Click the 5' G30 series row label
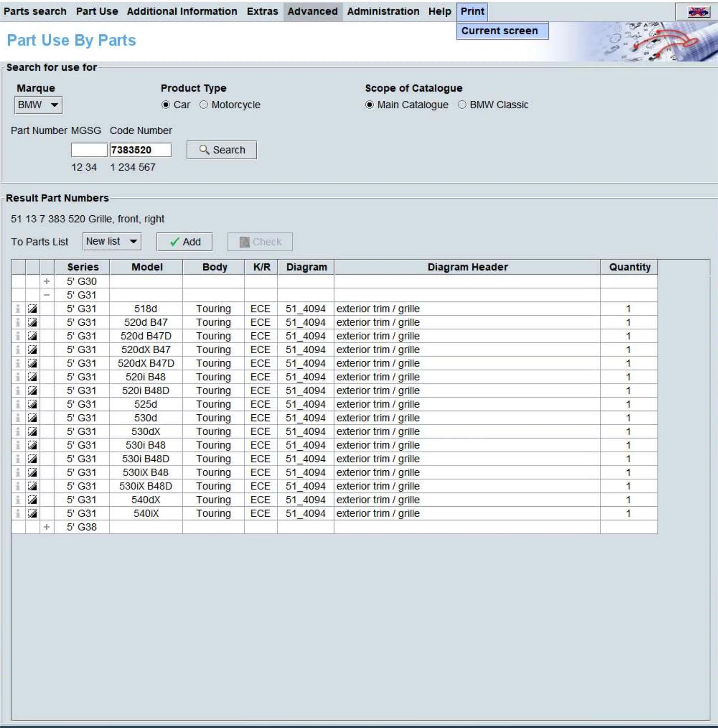718x728 pixels. pyautogui.click(x=82, y=281)
